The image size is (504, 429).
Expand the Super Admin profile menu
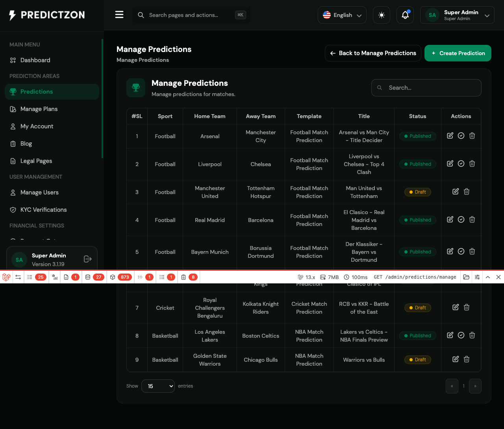[457, 15]
